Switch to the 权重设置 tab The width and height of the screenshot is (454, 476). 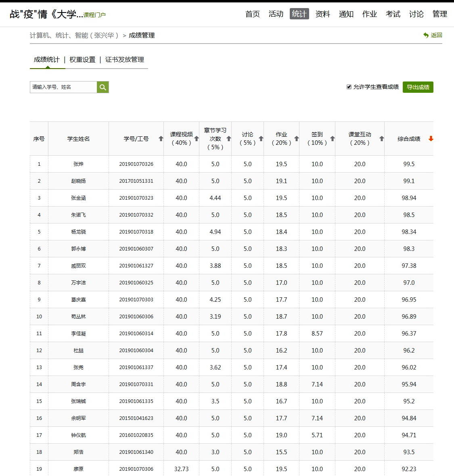coord(84,59)
